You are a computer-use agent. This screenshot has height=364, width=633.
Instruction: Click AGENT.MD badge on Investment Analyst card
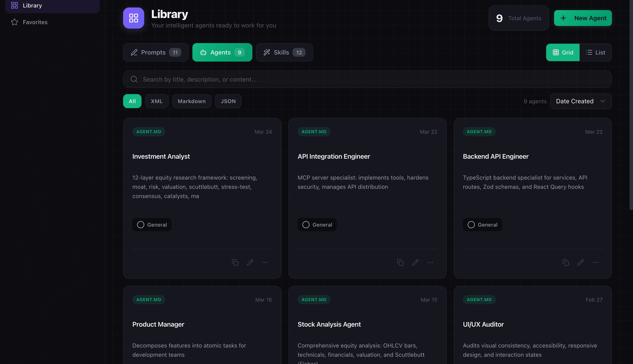(x=149, y=132)
